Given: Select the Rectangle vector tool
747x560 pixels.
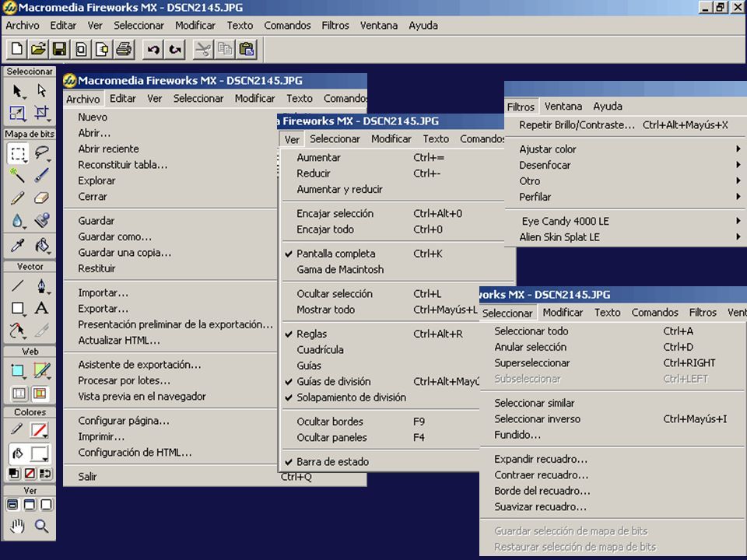Looking at the screenshot, I should point(18,308).
